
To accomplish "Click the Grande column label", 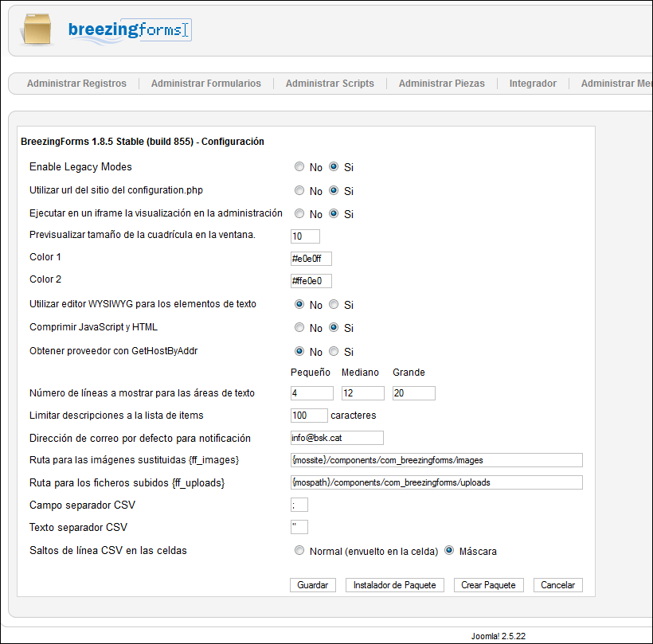I will [x=409, y=373].
